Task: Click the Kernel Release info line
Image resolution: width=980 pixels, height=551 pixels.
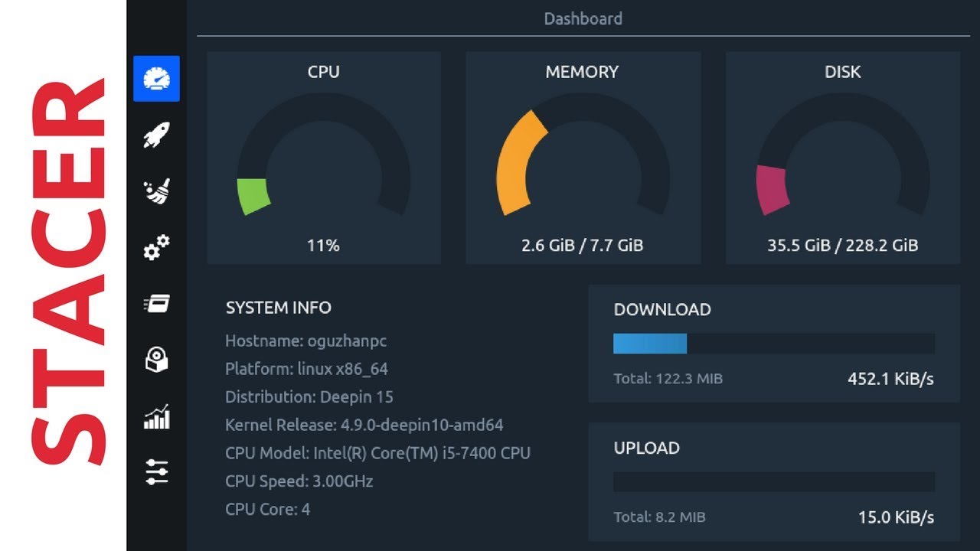Action: [364, 425]
